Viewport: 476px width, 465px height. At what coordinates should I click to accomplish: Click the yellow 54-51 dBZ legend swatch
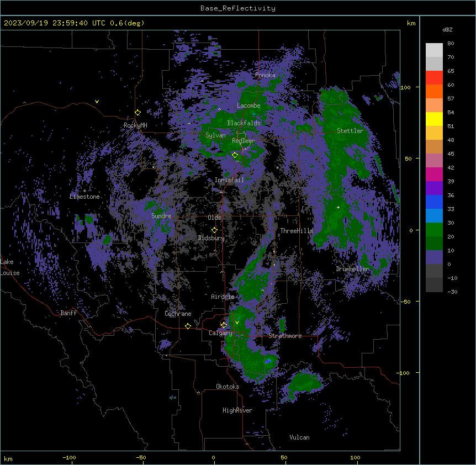[434, 119]
